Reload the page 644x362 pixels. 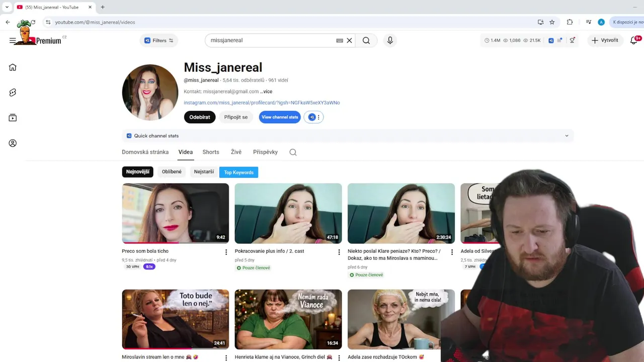(33, 22)
